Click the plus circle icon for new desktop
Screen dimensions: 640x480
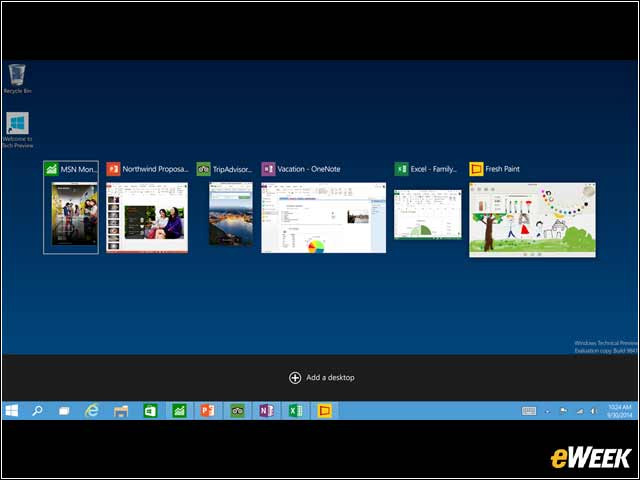point(295,378)
